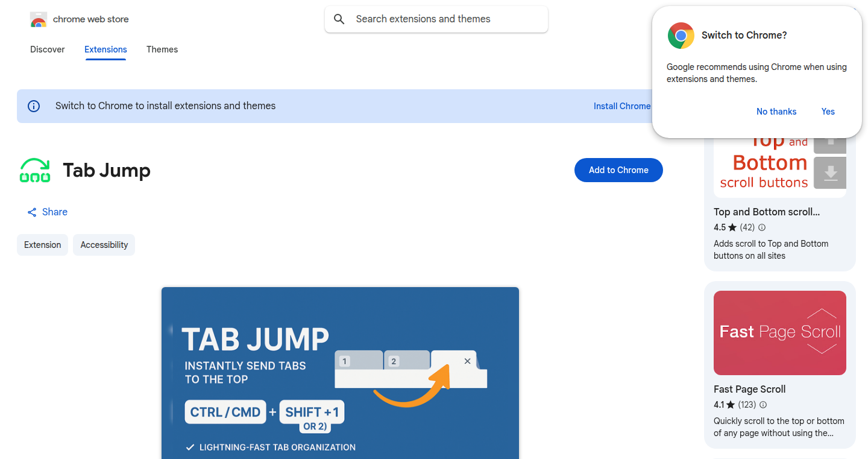Click 'Top and Bottom scroll...' extension title
Screen dimensions: 868x459
(x=767, y=212)
